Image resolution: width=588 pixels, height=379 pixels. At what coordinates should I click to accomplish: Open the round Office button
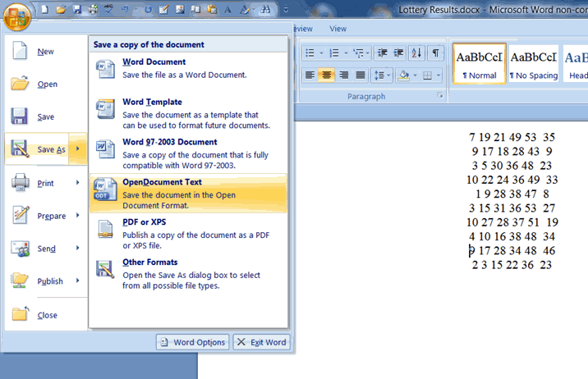(x=16, y=16)
